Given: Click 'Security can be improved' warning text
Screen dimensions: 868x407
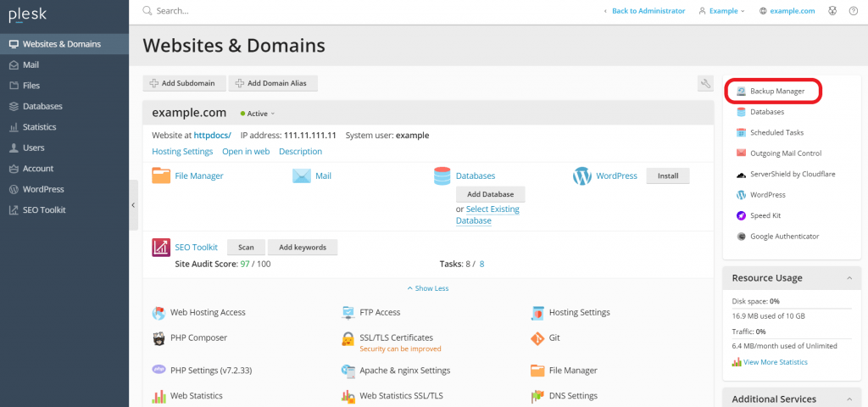Looking at the screenshot, I should pos(400,348).
